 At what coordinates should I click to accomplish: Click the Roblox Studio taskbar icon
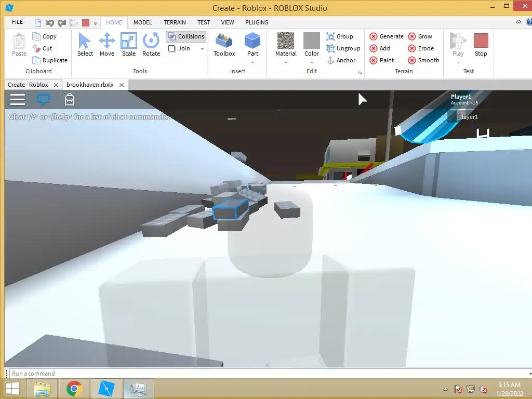106,389
